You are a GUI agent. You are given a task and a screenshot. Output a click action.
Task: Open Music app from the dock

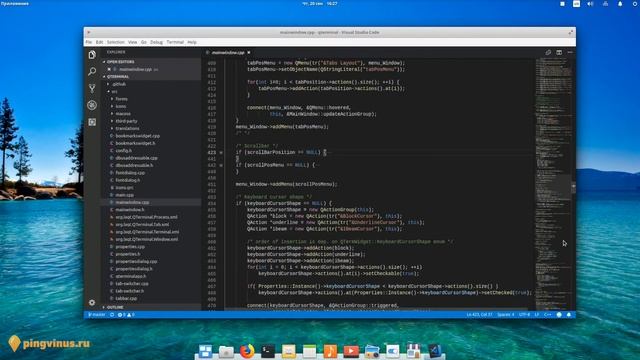point(330,351)
